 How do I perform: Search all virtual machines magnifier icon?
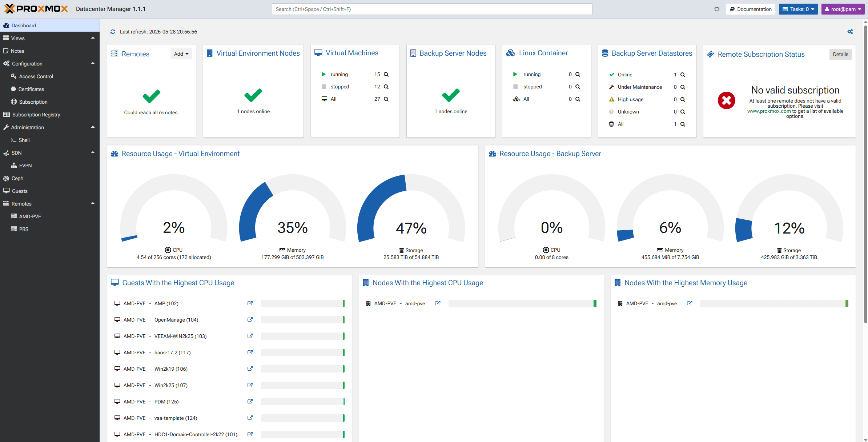point(386,99)
